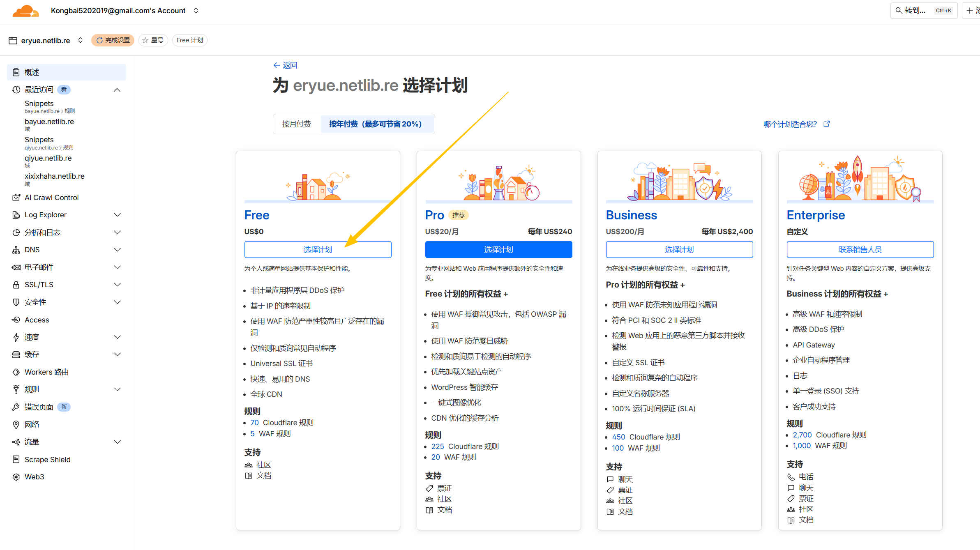Open the account switcher dropdown
Screen dimensions: 980x550
[x=196, y=11]
